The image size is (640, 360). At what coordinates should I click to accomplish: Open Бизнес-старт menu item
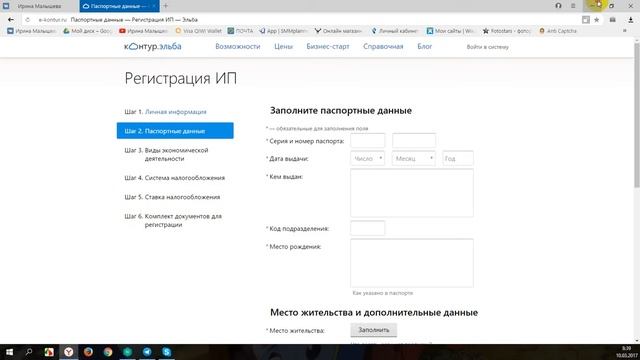click(x=328, y=47)
